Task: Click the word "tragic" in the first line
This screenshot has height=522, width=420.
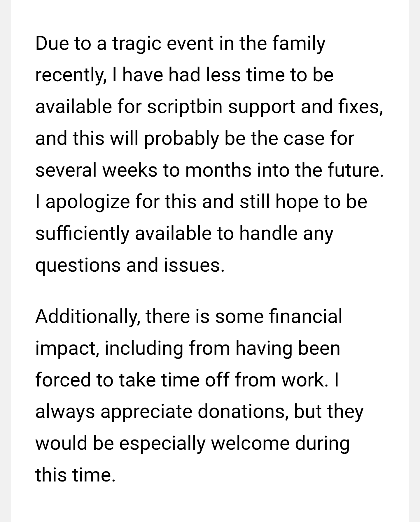Action: click(x=136, y=43)
